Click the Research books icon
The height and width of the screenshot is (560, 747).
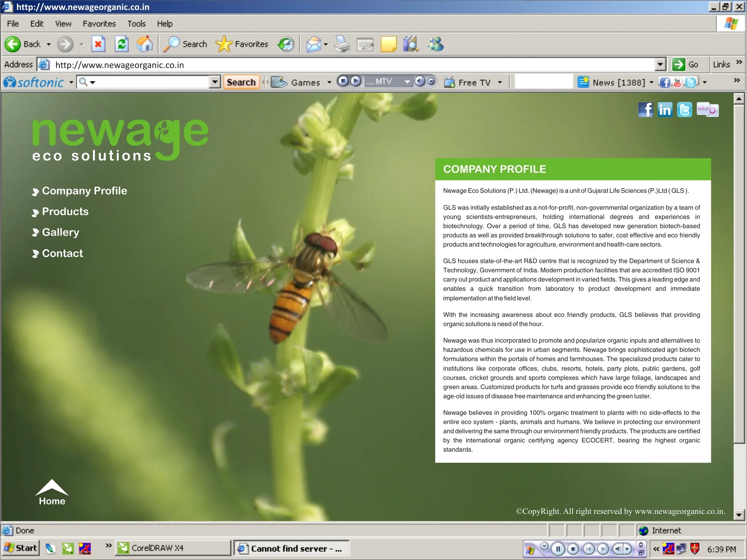tap(411, 44)
